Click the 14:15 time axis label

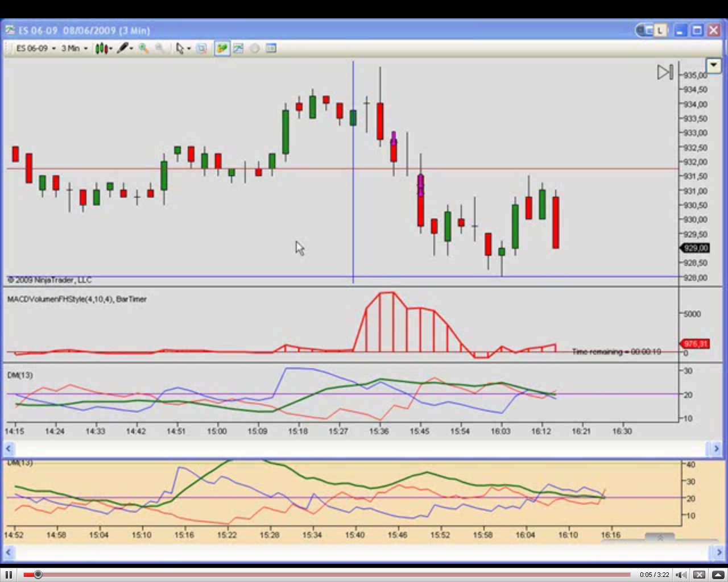(14, 431)
